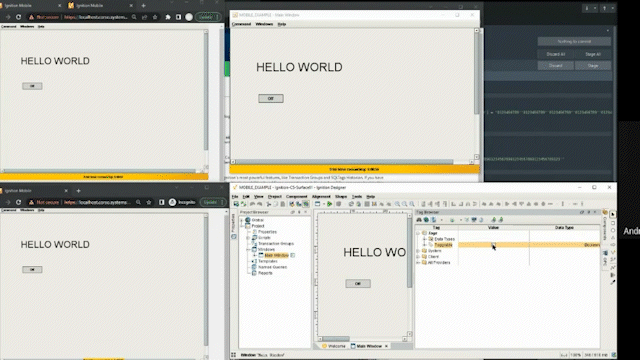
Task: Select the rectangle shape tool in right palette
Action: pyautogui.click(x=613, y=222)
